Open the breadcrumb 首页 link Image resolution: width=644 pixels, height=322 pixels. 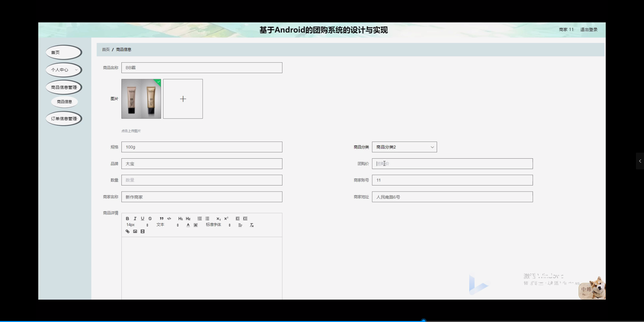click(x=105, y=49)
